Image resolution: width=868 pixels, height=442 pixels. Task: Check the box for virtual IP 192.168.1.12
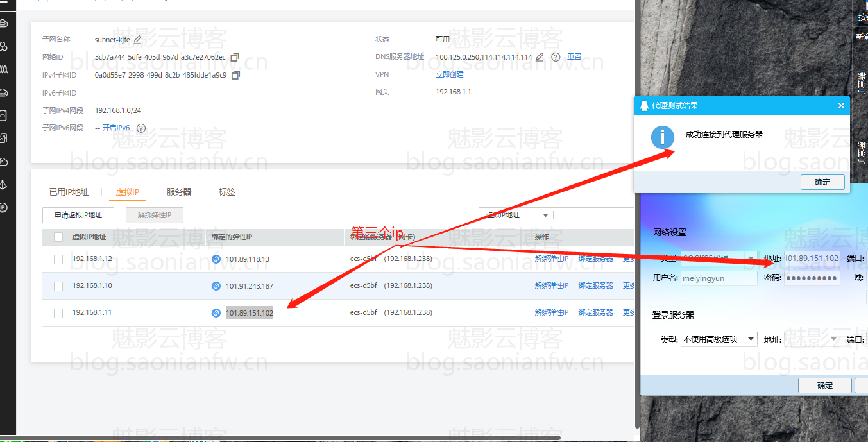click(x=58, y=259)
